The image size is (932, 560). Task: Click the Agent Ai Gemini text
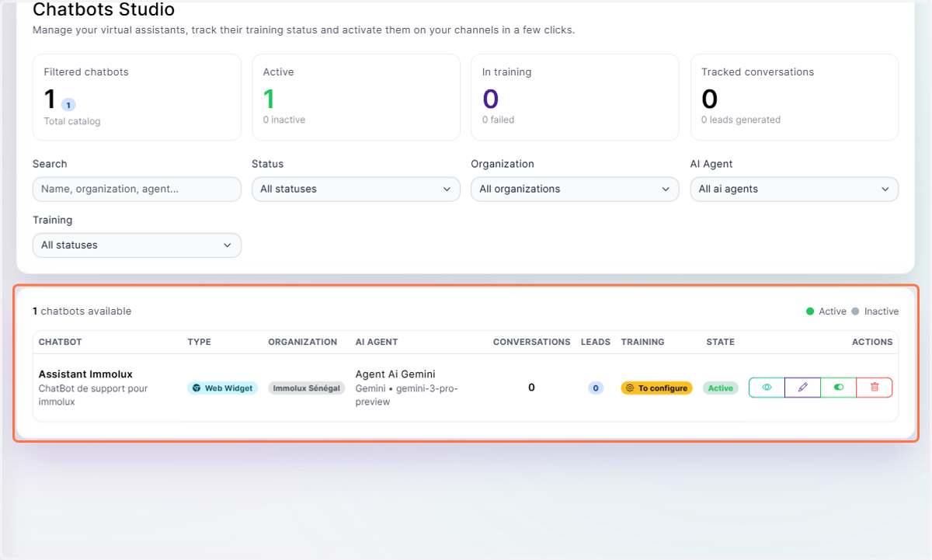395,374
